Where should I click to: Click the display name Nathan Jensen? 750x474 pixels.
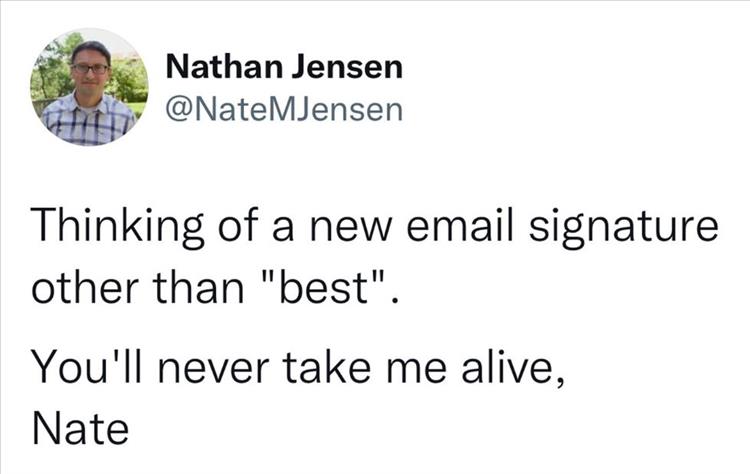(x=283, y=67)
